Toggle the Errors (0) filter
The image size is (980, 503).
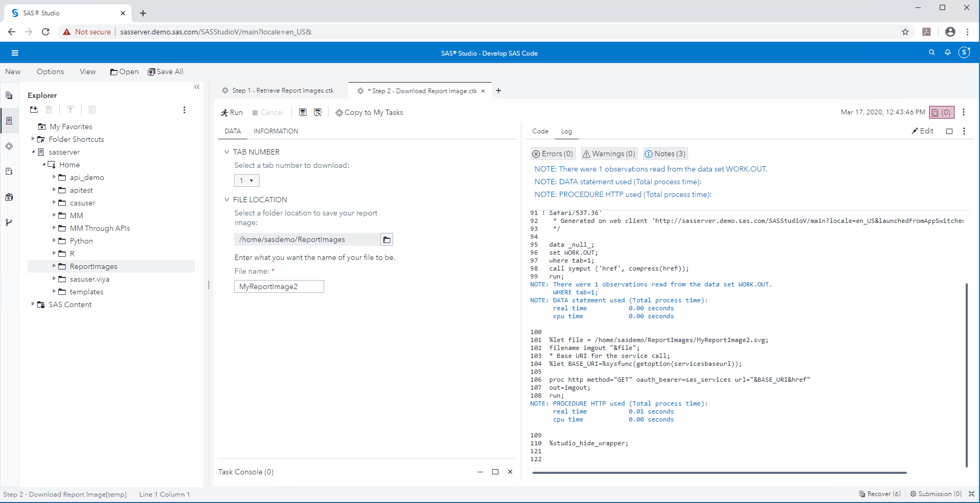click(553, 154)
